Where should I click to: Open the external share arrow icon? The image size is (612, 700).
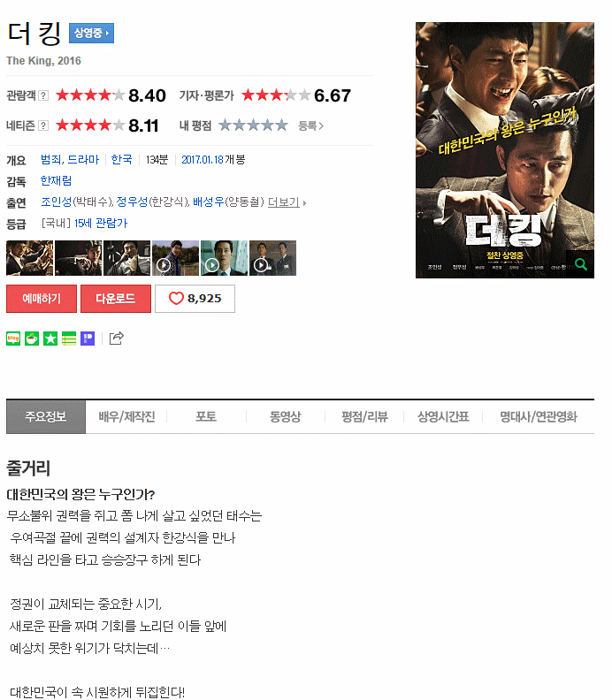116,339
